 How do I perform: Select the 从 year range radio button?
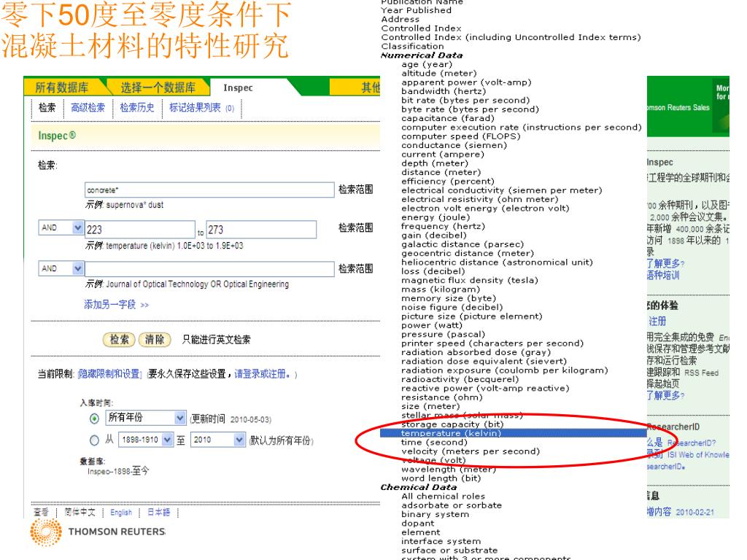94,440
